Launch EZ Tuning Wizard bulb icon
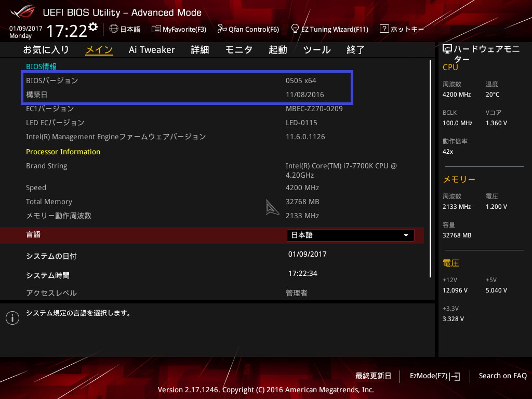The image size is (532, 399). pos(295,29)
